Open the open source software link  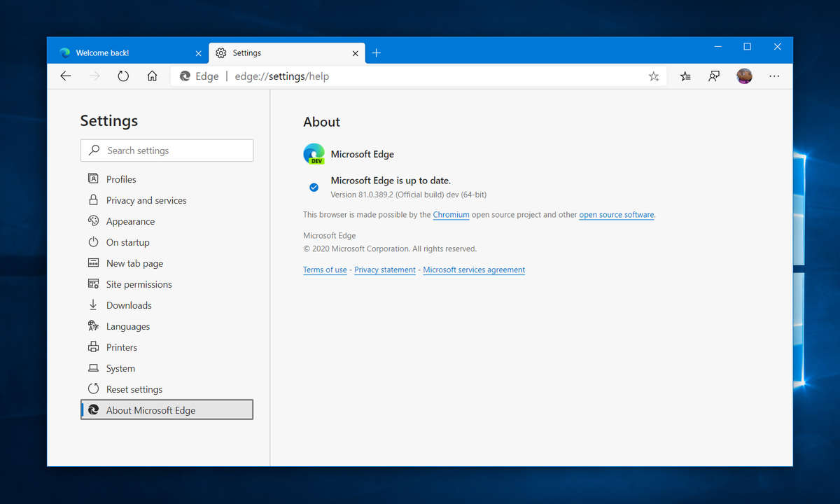coord(617,215)
